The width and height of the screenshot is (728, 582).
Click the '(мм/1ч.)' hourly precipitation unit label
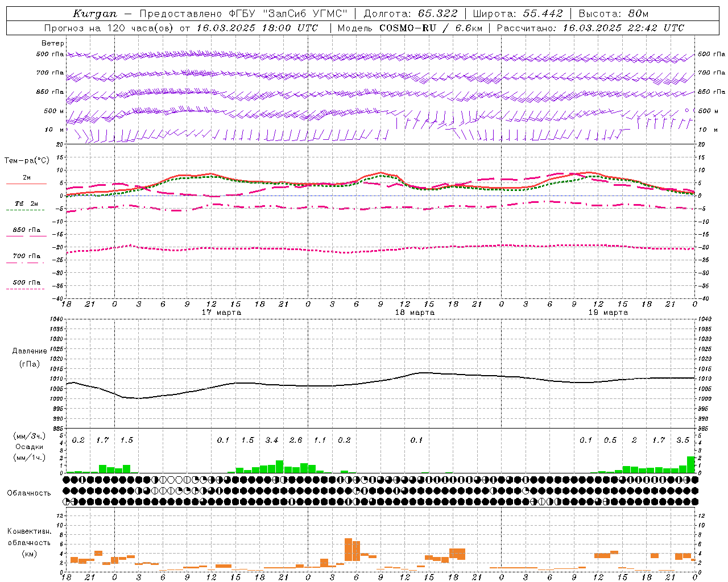[29, 457]
